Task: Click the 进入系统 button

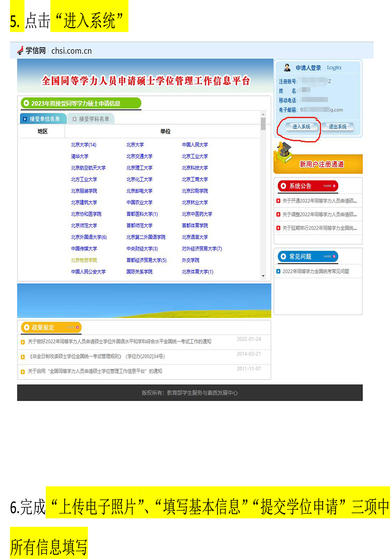Action: tap(301, 127)
